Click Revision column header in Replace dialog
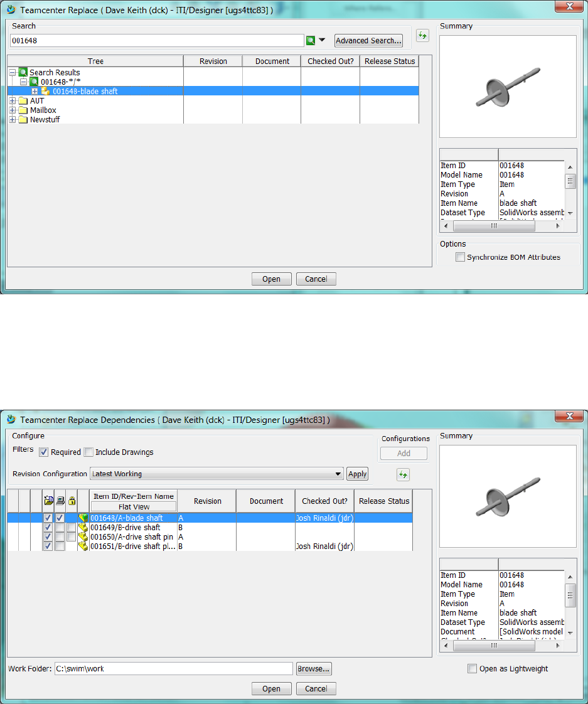The width and height of the screenshot is (588, 704). pyautogui.click(x=213, y=61)
